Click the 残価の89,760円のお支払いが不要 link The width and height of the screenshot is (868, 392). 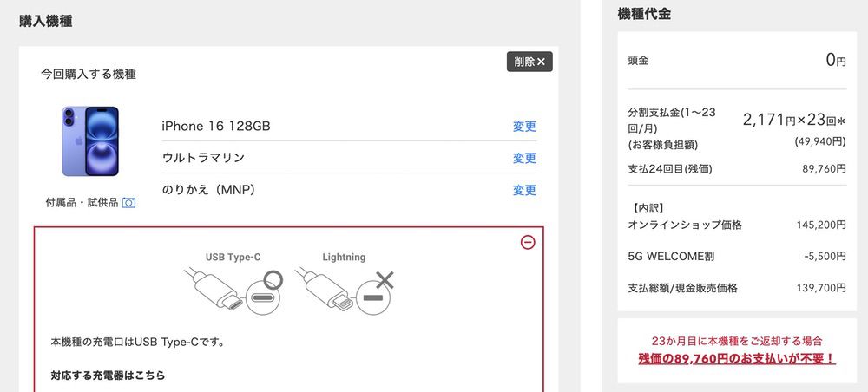point(736,357)
